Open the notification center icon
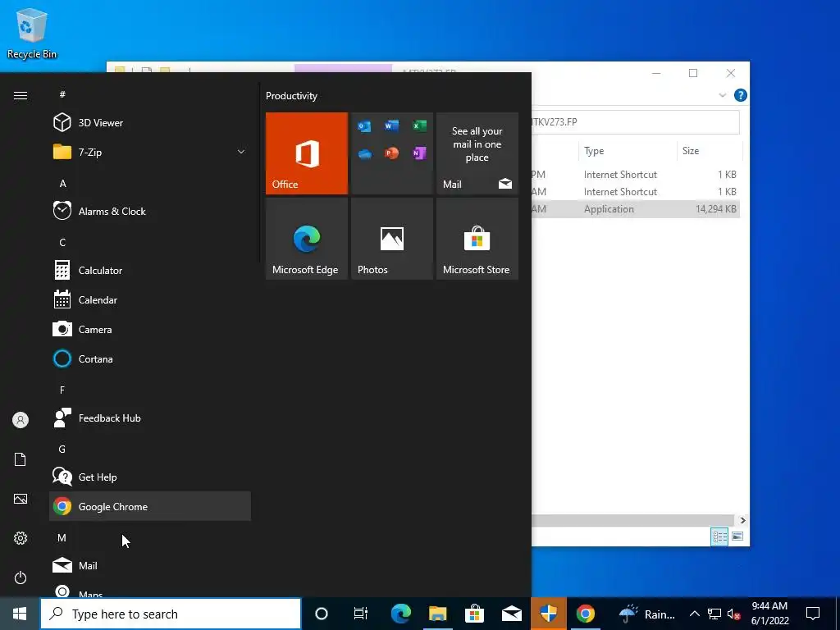Image resolution: width=840 pixels, height=630 pixels. [813, 614]
